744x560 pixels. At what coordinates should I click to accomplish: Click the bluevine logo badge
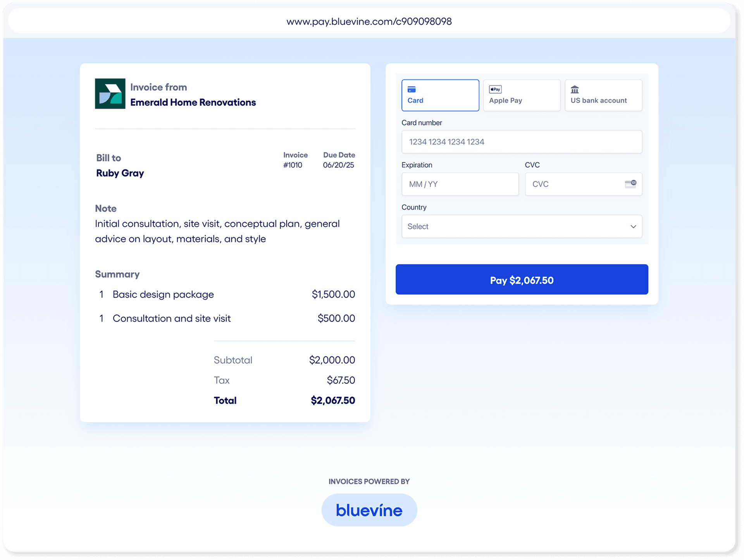[369, 510]
